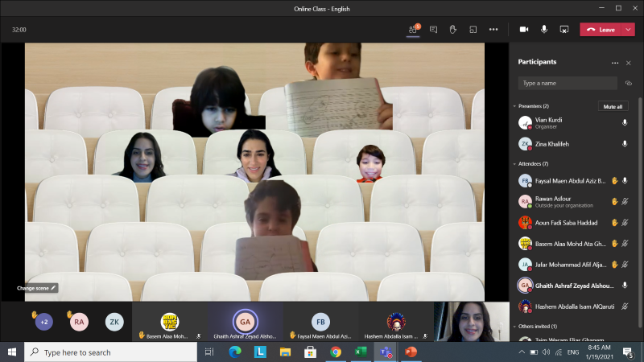Click the show participants icon

point(413,29)
